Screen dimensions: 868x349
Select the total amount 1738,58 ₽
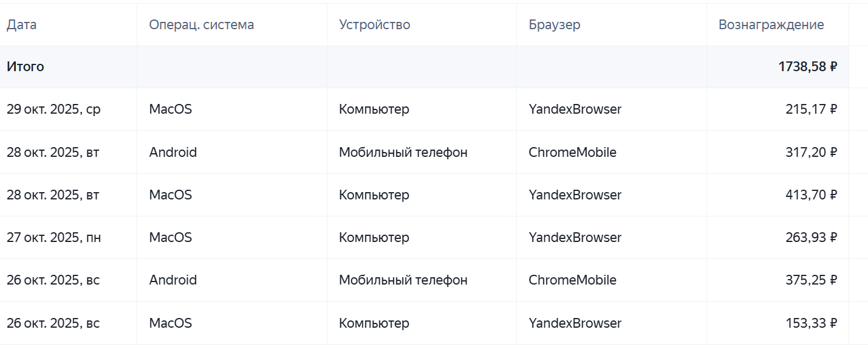[807, 67]
